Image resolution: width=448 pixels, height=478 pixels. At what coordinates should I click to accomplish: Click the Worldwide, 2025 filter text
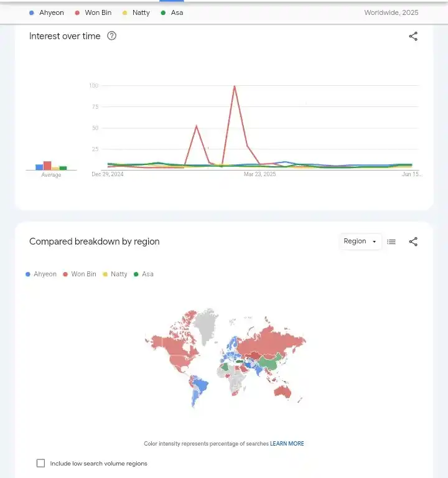[391, 12]
